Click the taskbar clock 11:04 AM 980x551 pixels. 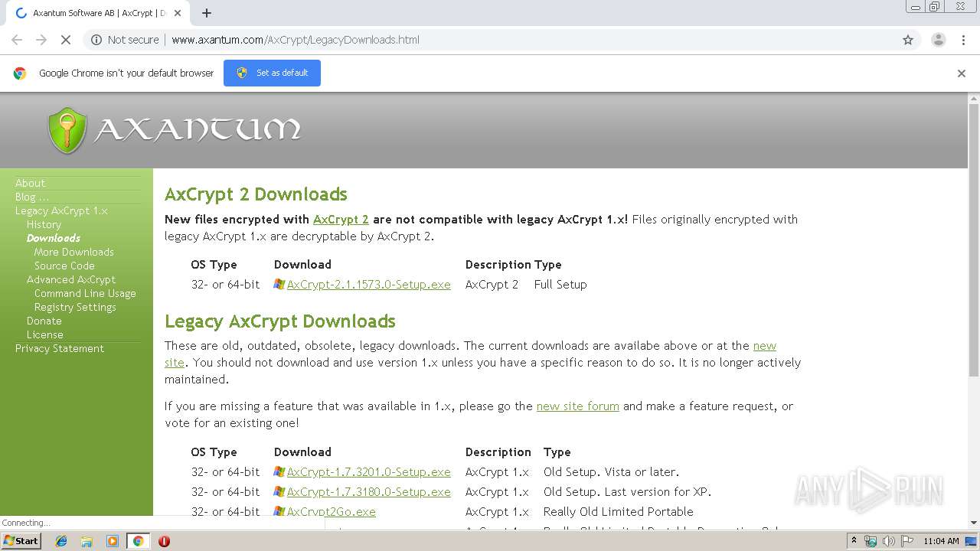(x=941, y=541)
